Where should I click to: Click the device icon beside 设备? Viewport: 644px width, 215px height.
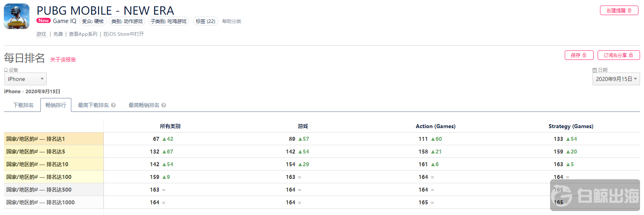(x=6, y=70)
